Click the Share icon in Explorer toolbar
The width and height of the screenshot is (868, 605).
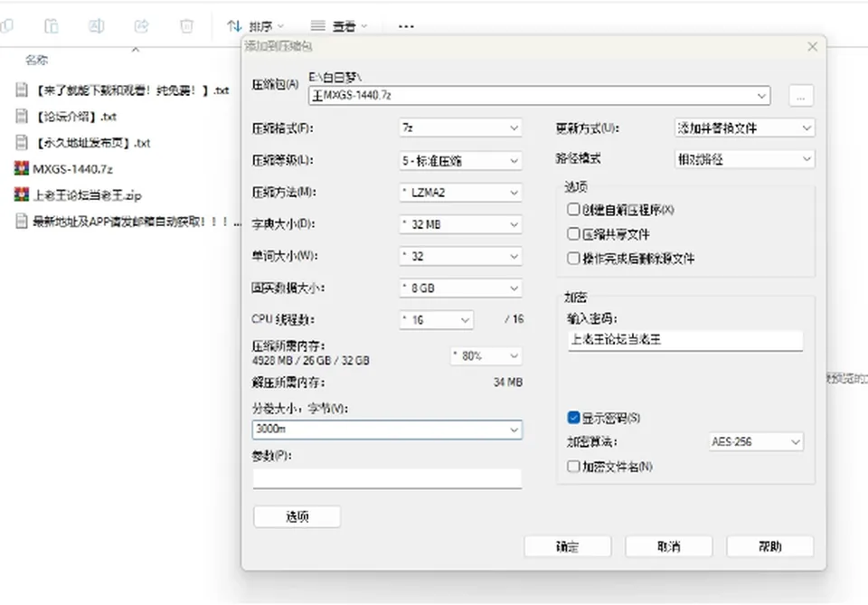coord(142,26)
